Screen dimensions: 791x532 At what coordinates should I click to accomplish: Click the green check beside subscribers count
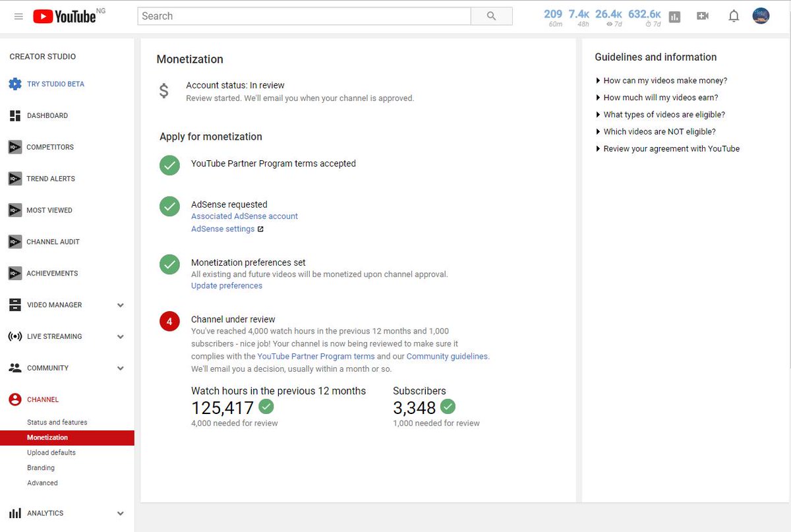tap(448, 406)
